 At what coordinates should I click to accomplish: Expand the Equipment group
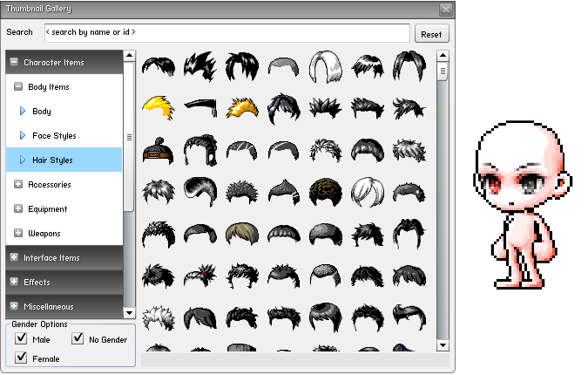18,208
